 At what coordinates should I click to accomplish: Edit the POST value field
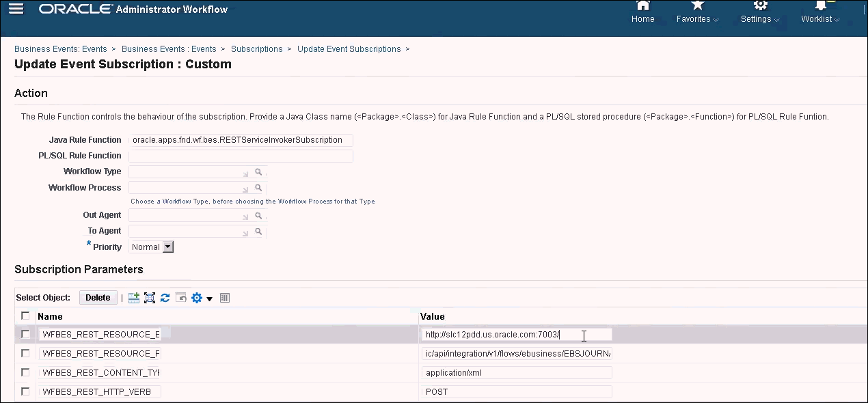pos(517,392)
